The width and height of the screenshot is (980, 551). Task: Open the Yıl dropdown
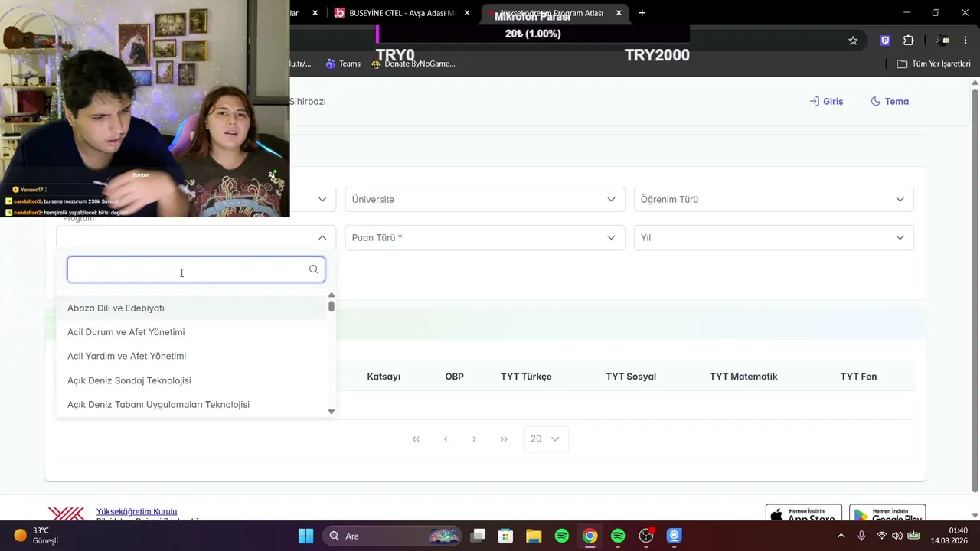[x=773, y=237]
